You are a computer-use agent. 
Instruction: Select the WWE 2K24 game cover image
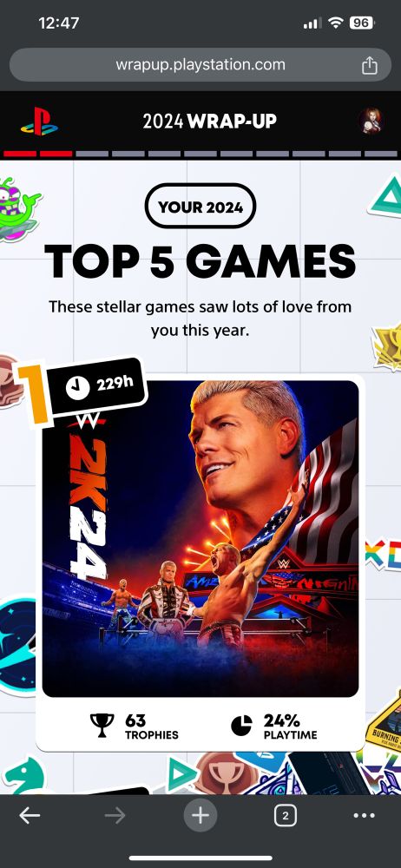(200, 539)
